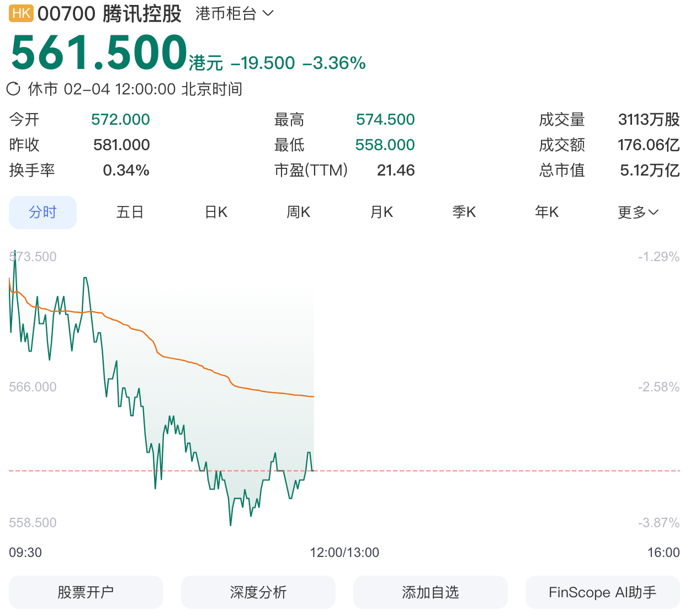Click the 今开 opening price value
This screenshot has width=690, height=616.
coord(120,119)
